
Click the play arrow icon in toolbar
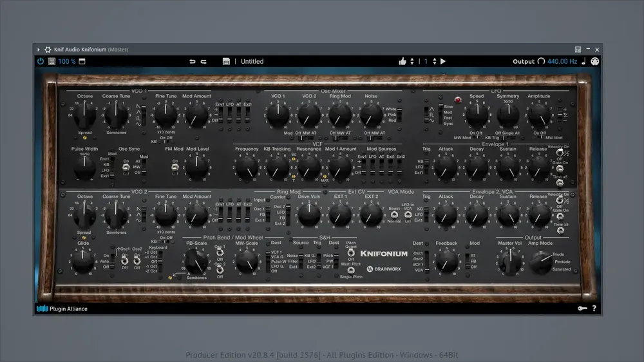(443, 61)
